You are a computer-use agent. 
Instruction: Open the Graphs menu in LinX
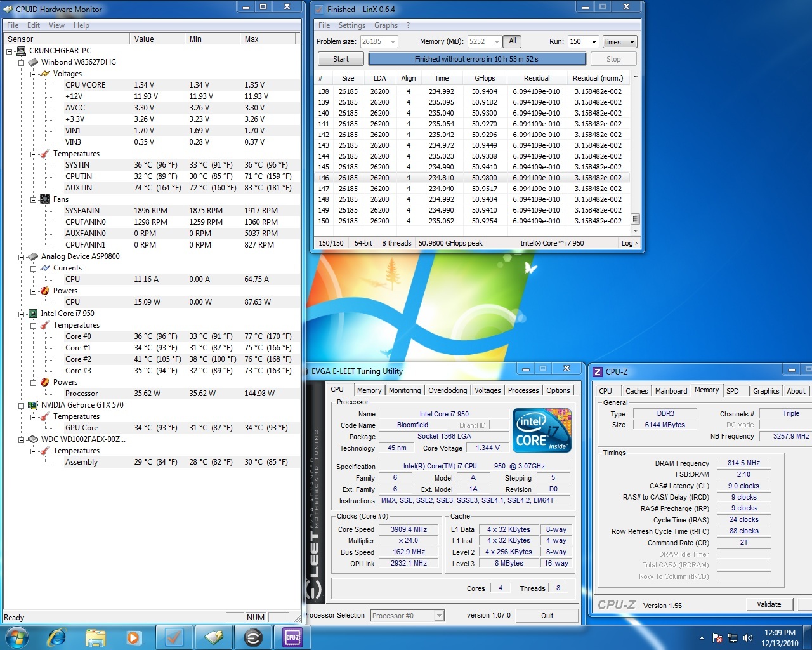[386, 25]
